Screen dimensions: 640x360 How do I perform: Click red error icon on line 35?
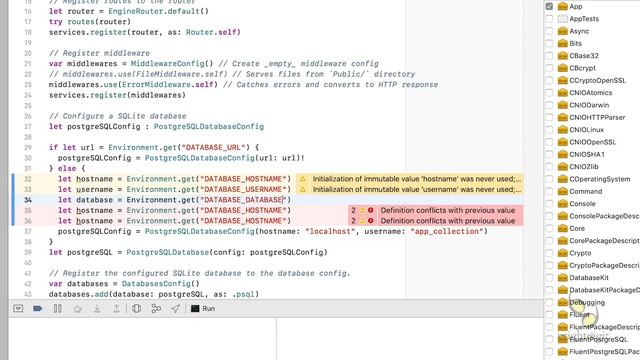pos(371,210)
